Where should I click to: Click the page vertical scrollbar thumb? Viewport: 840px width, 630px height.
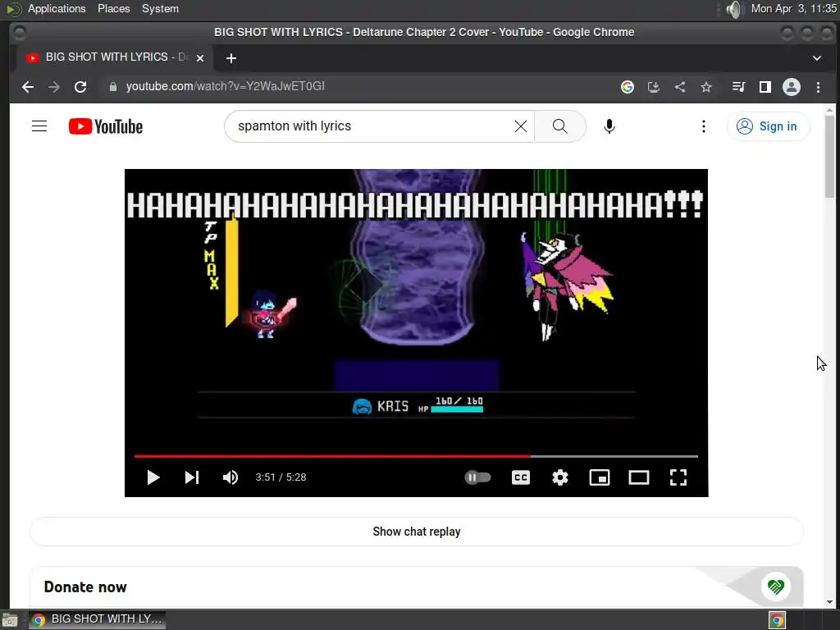point(829,155)
